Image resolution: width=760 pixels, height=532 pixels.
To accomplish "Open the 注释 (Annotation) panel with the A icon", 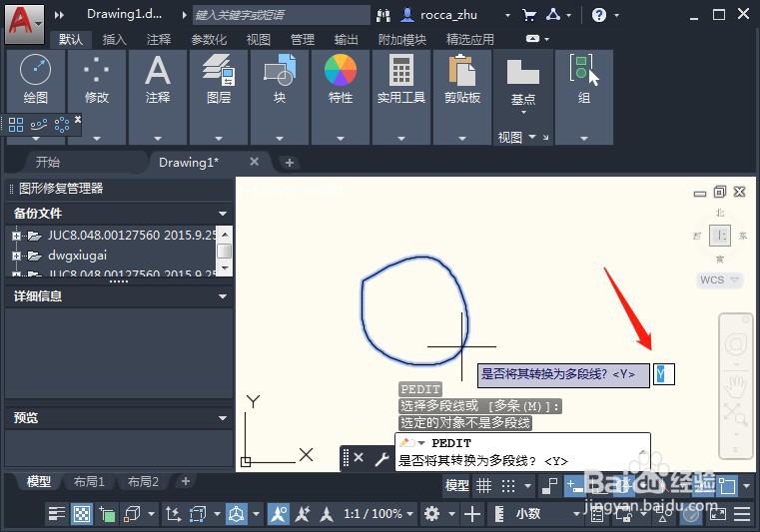I will [158, 97].
